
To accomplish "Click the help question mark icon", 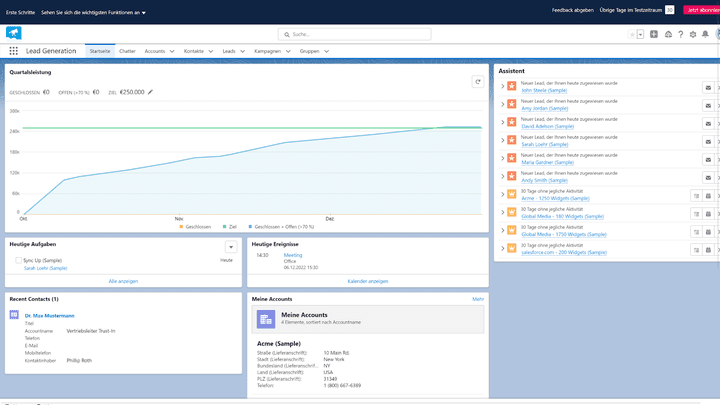I will (x=681, y=34).
